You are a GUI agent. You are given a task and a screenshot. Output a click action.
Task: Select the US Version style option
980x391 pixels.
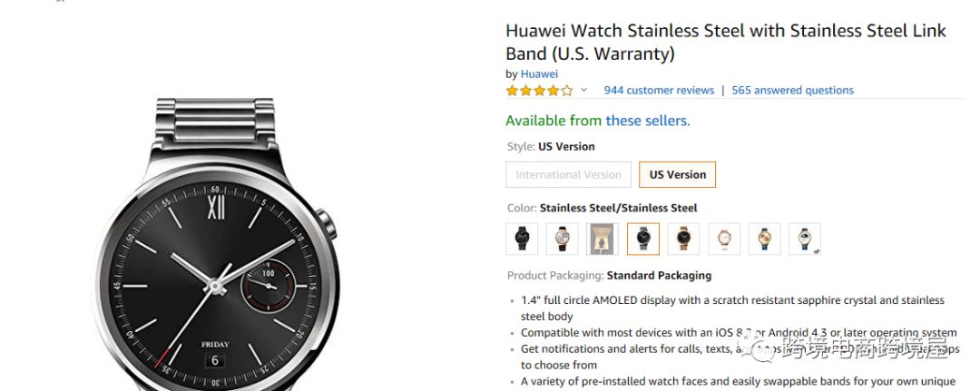[x=678, y=175]
